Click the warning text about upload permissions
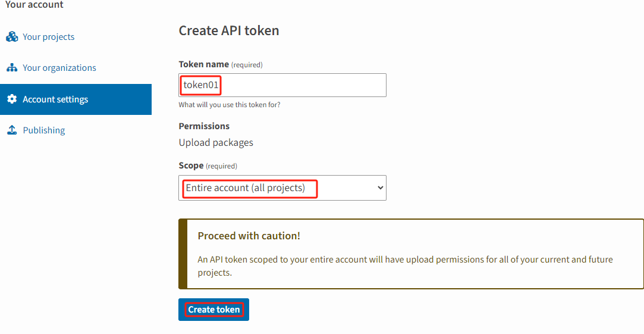Screen dimensions: 644x334 (x=404, y=266)
